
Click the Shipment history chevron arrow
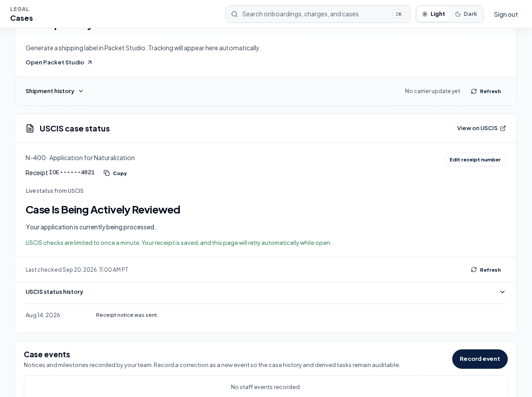point(81,91)
